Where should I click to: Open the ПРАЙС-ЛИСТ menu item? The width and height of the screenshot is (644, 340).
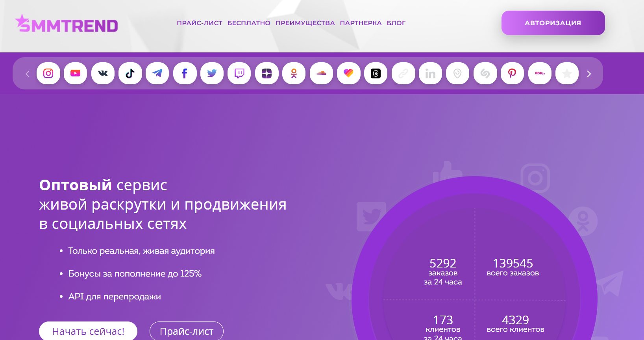click(200, 23)
